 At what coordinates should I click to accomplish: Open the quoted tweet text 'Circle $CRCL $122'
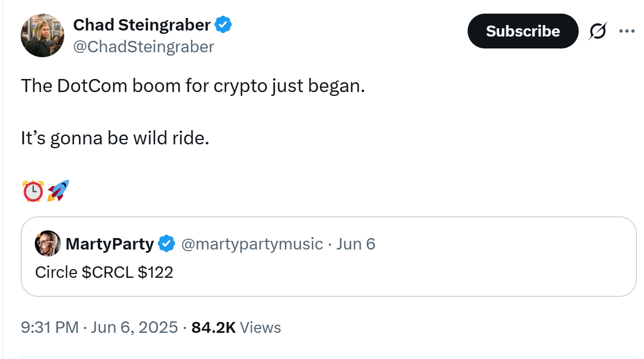tap(104, 272)
